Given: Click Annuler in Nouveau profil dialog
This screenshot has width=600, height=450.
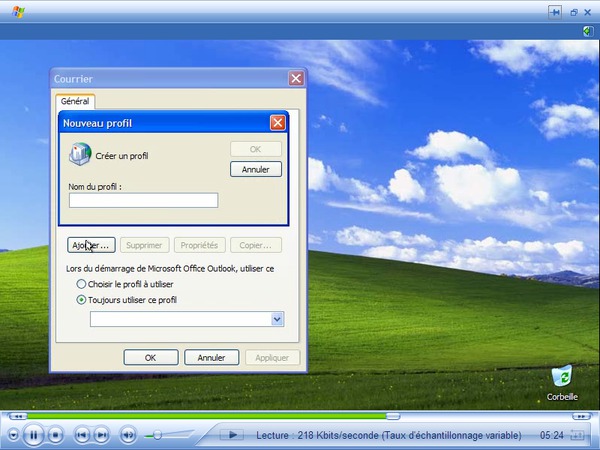Looking at the screenshot, I should (x=256, y=169).
